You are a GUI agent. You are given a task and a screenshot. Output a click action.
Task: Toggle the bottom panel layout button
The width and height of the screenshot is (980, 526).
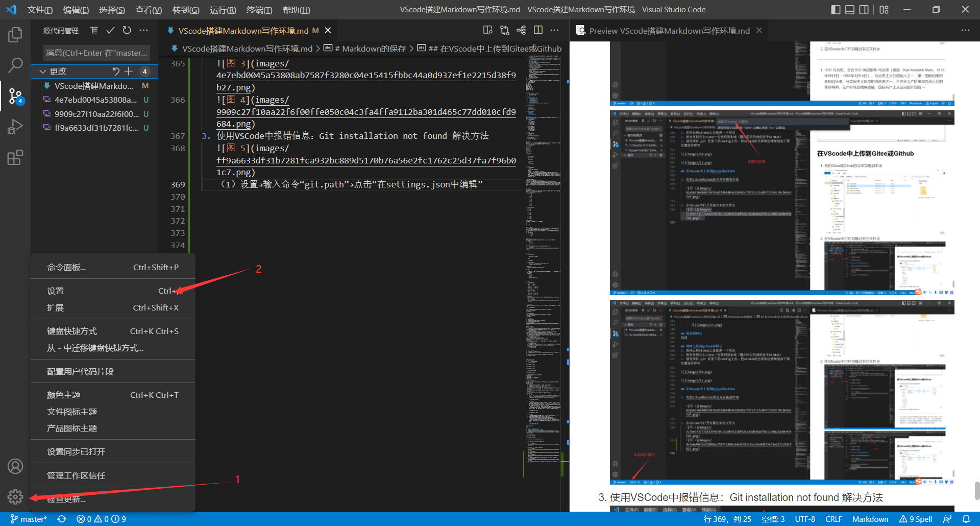pyautogui.click(x=850, y=10)
